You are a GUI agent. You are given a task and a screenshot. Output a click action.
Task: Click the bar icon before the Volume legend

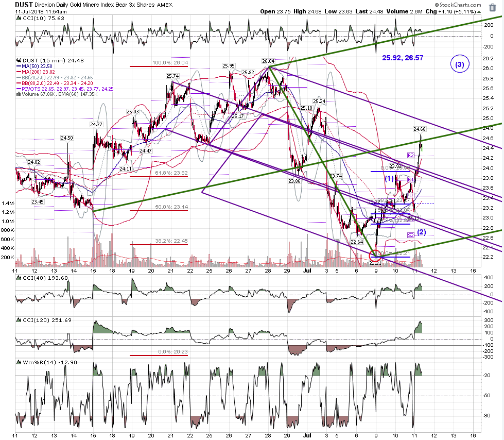click(x=19, y=94)
